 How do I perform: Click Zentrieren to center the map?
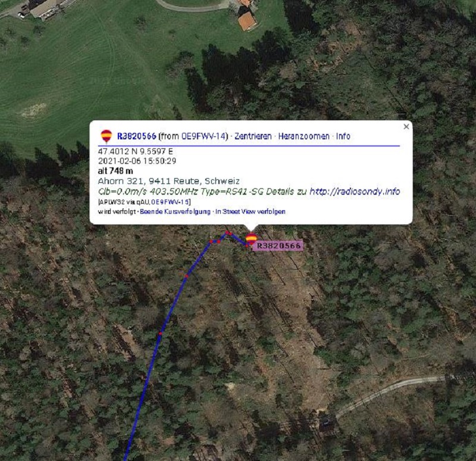coord(253,136)
